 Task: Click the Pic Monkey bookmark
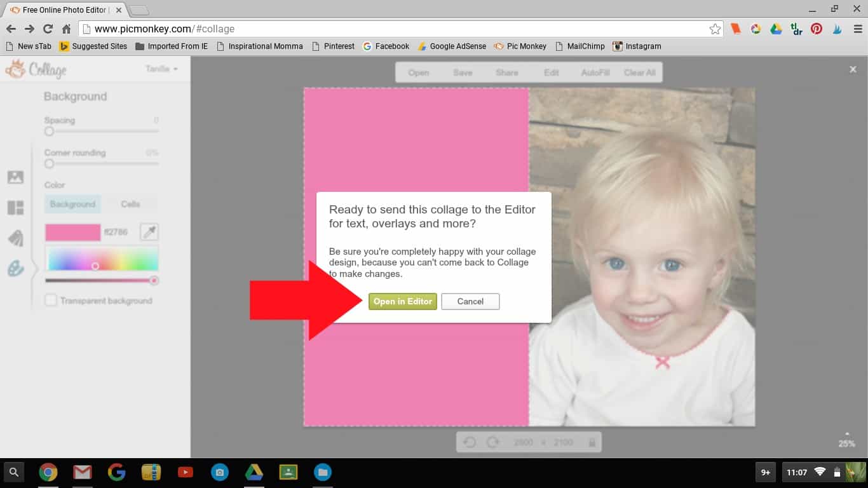[x=520, y=46]
